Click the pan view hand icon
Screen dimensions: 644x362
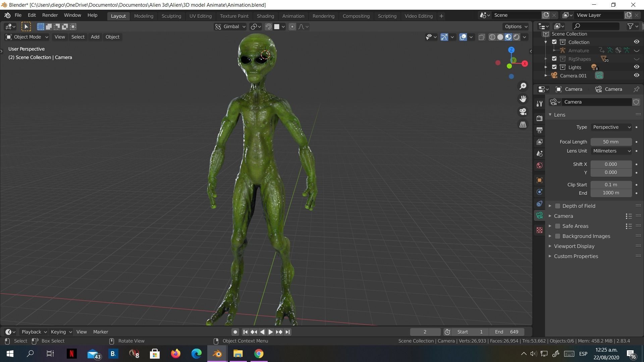point(523,99)
